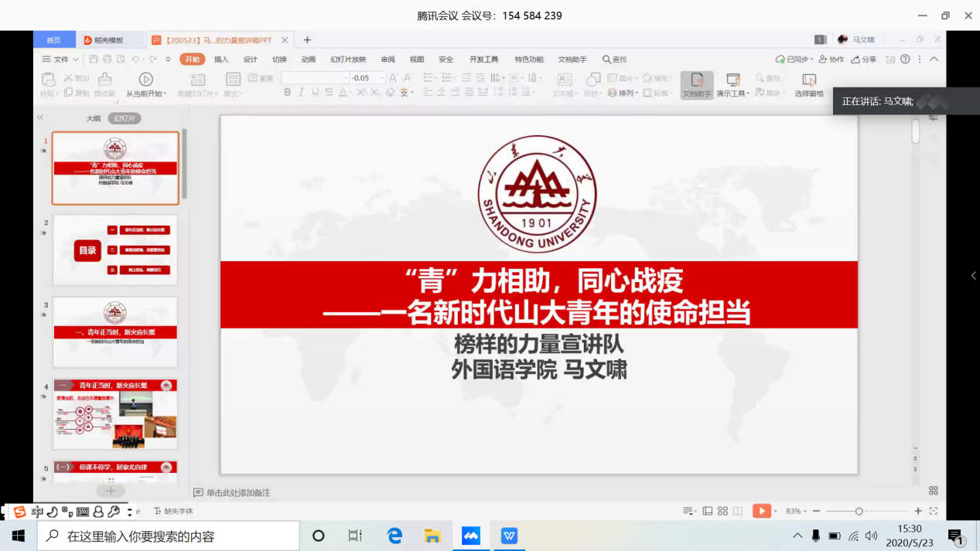Open the font size box showing -0.05
Image resolution: width=980 pixels, height=551 pixels.
pos(367,78)
